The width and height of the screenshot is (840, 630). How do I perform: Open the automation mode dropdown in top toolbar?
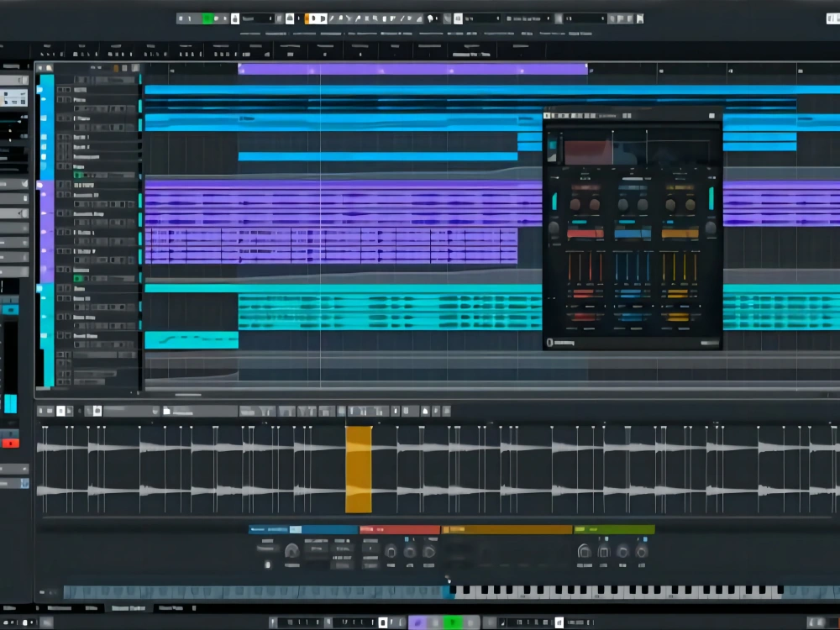[257, 18]
